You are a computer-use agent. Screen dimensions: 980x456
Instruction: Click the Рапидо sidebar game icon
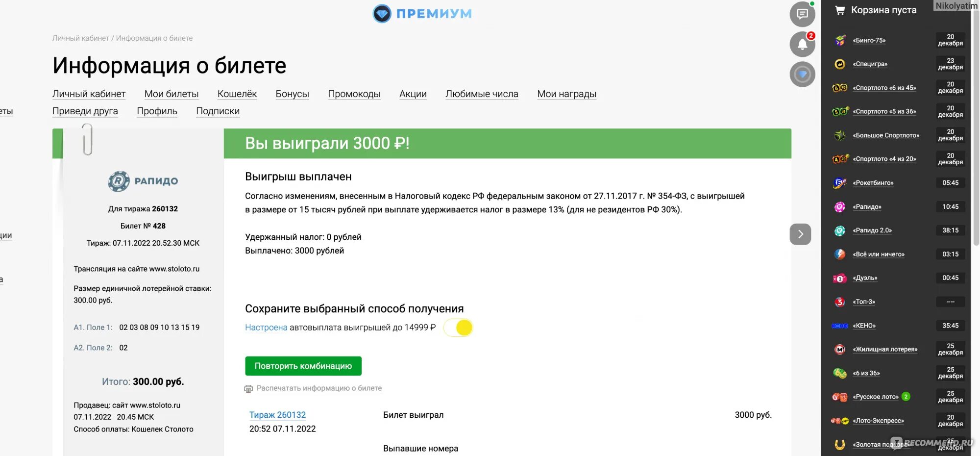pyautogui.click(x=840, y=207)
